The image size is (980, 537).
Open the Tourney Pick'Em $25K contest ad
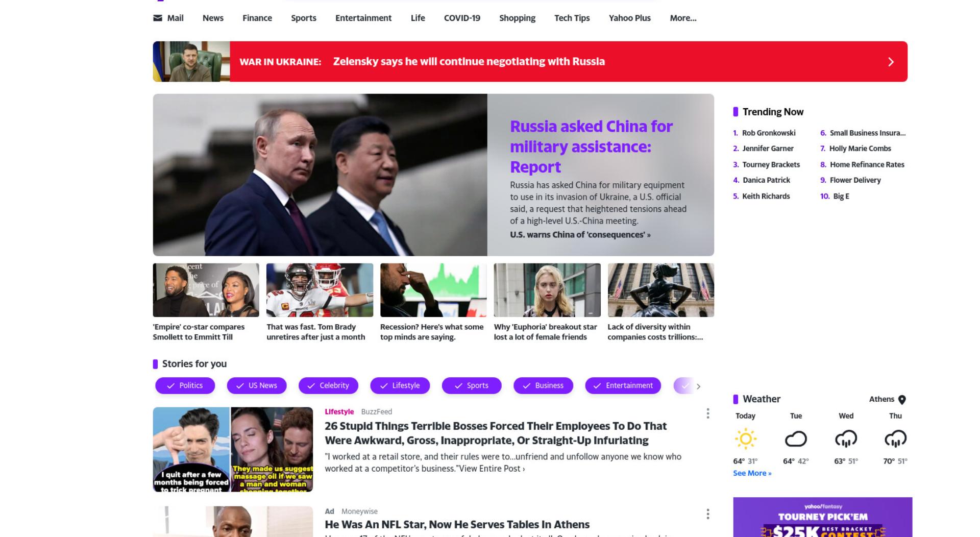pyautogui.click(x=822, y=517)
